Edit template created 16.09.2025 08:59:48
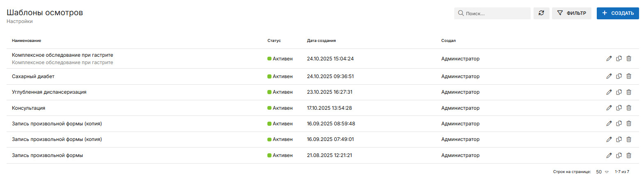The width and height of the screenshot is (644, 187). tap(609, 124)
